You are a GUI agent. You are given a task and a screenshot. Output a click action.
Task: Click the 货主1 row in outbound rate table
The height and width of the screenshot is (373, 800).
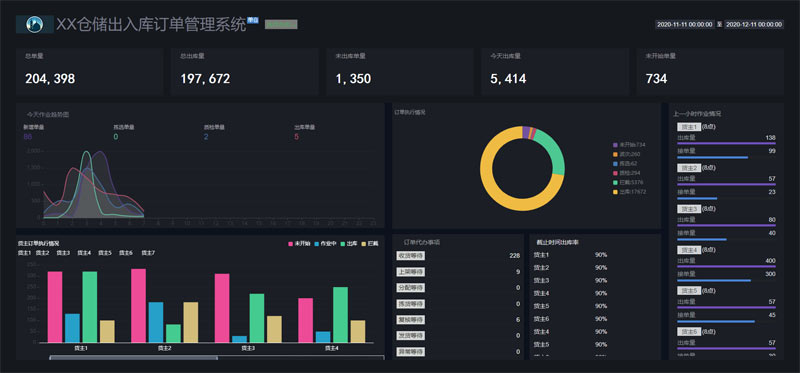pyautogui.click(x=595, y=255)
